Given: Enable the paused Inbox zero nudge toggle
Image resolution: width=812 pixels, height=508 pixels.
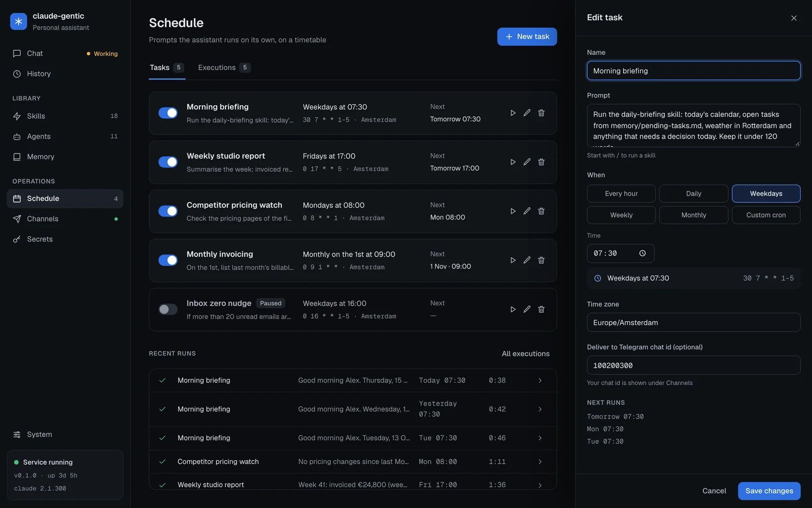Looking at the screenshot, I should pyautogui.click(x=168, y=309).
